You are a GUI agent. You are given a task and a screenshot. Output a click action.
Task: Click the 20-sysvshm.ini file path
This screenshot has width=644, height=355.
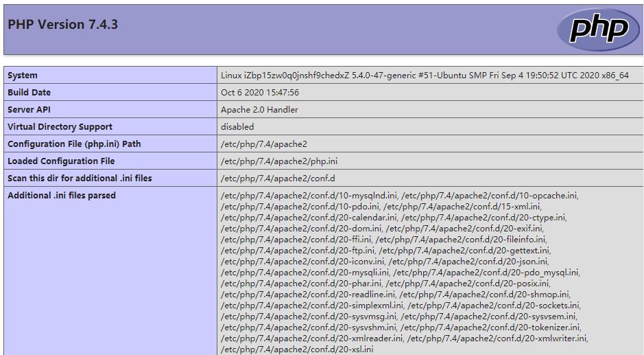309,328
